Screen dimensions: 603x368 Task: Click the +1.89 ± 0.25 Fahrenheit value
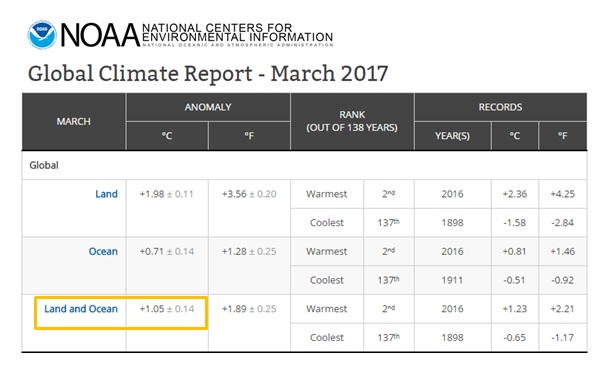click(x=249, y=309)
